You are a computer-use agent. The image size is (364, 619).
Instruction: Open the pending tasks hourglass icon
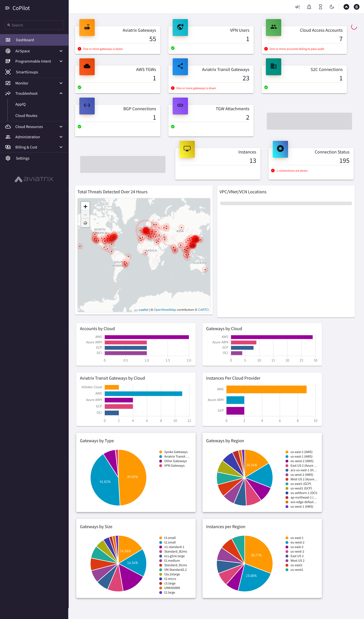pyautogui.click(x=320, y=7)
